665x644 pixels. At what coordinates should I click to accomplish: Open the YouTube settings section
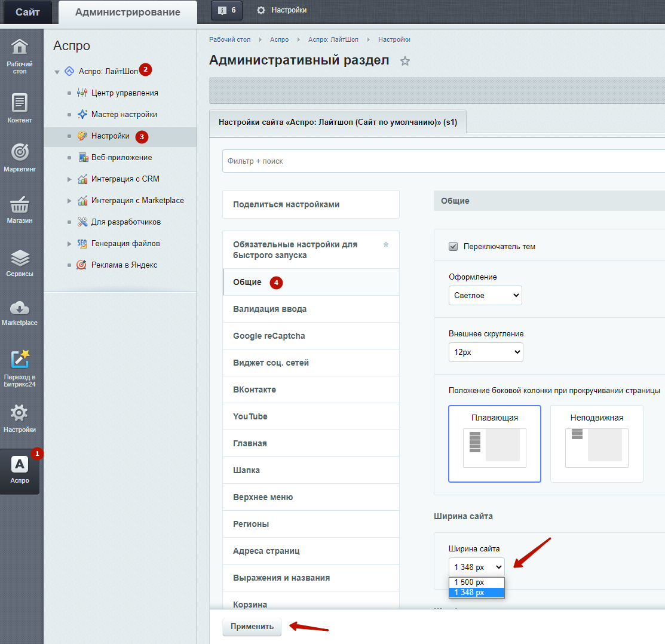(x=311, y=416)
